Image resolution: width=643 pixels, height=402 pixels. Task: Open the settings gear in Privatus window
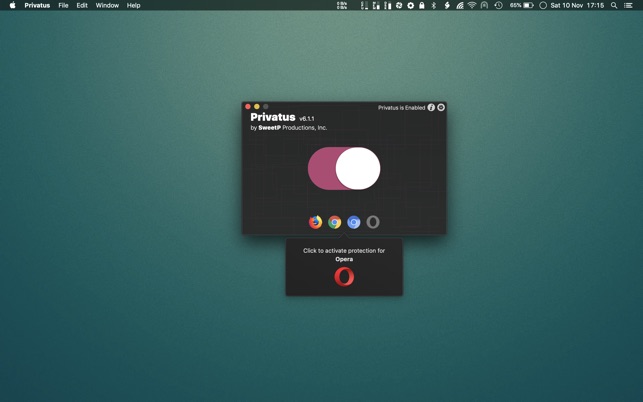[441, 107]
